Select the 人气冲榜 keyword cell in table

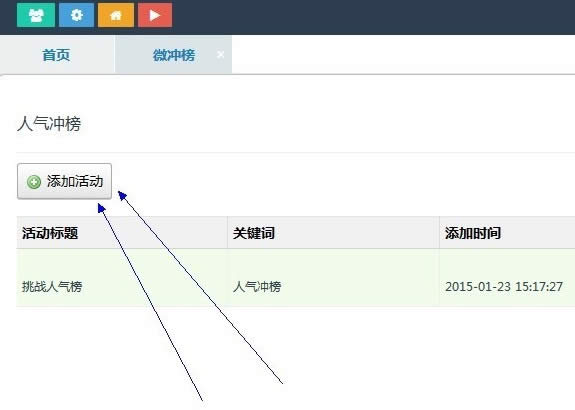[x=257, y=286]
